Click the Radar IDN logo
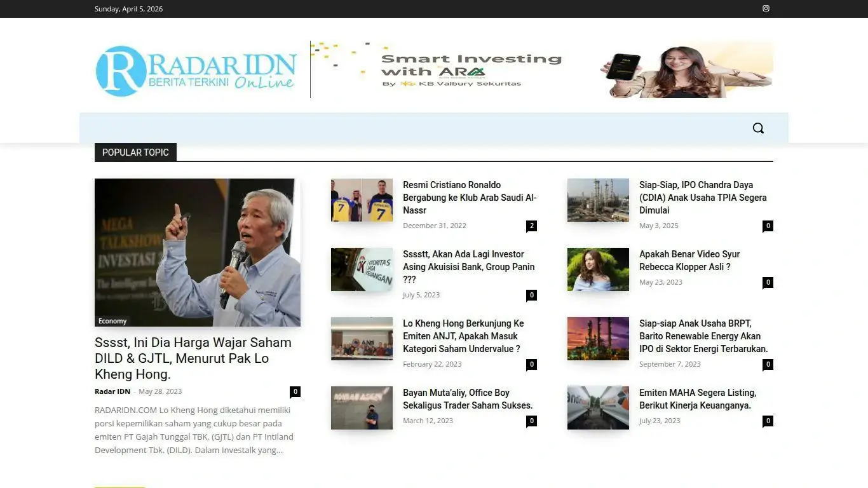The image size is (868, 488). click(x=195, y=69)
